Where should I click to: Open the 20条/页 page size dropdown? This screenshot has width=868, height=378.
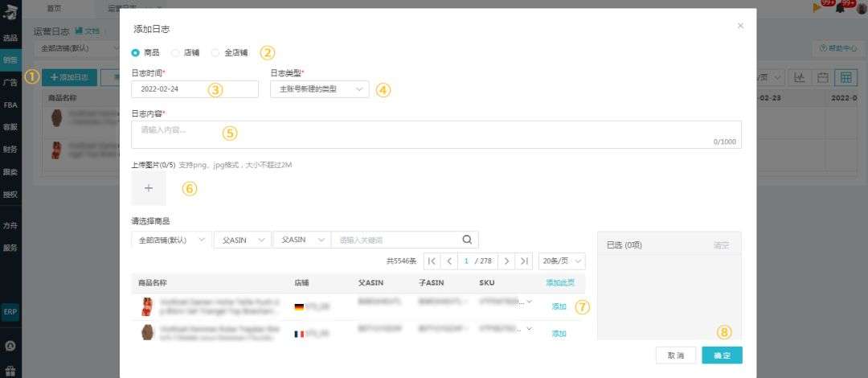[561, 261]
